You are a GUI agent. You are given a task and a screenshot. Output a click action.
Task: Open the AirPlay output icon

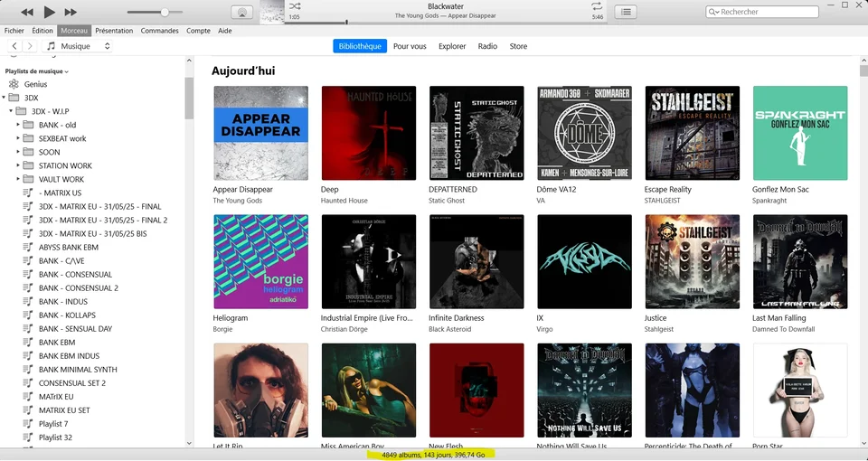click(241, 12)
